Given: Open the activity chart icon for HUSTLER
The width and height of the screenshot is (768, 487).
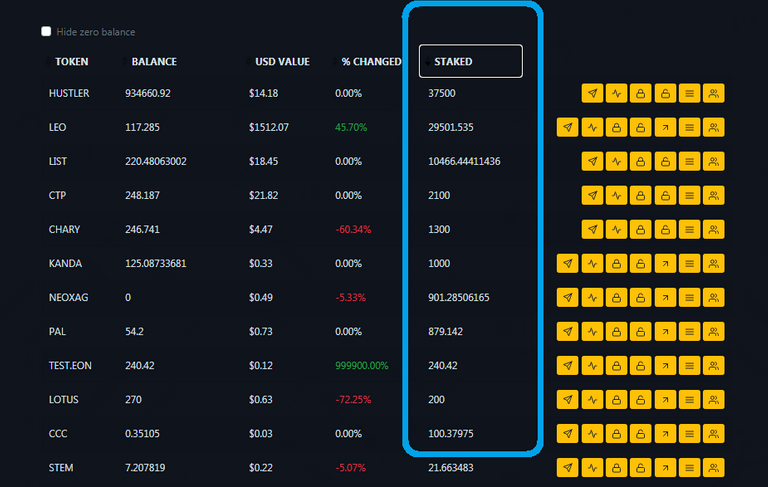Looking at the screenshot, I should (617, 93).
